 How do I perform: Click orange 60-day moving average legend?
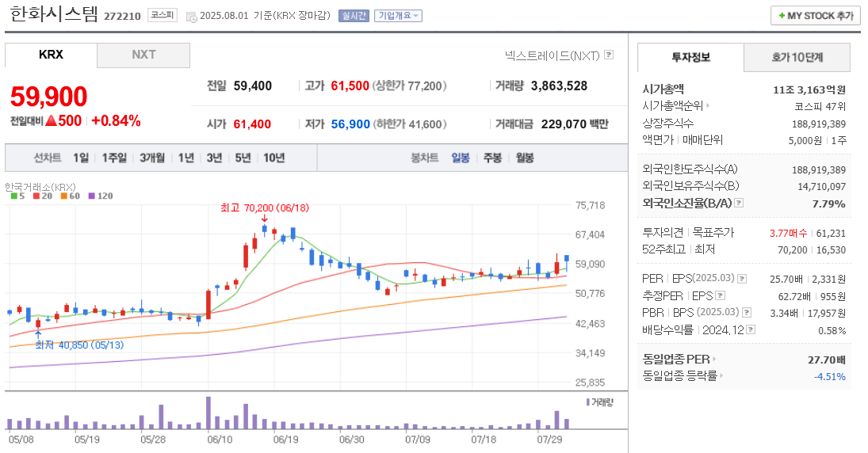[x=71, y=196]
